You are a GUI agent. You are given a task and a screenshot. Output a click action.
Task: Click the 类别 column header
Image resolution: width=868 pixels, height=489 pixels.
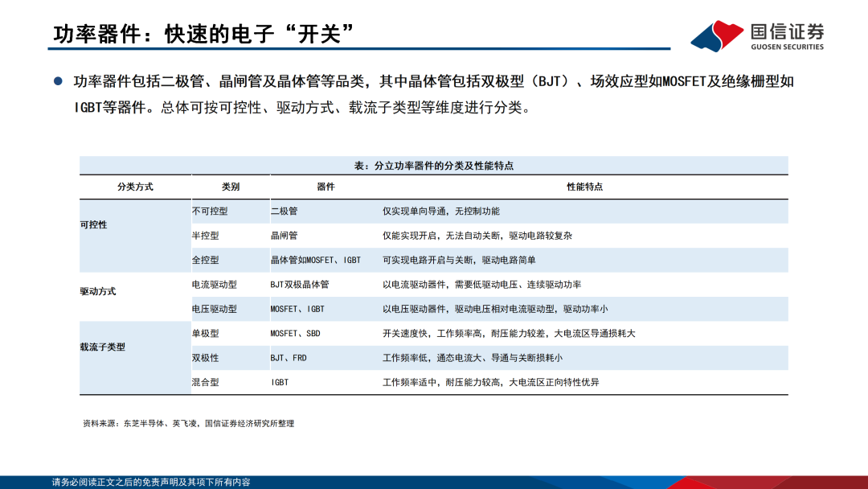(231, 187)
